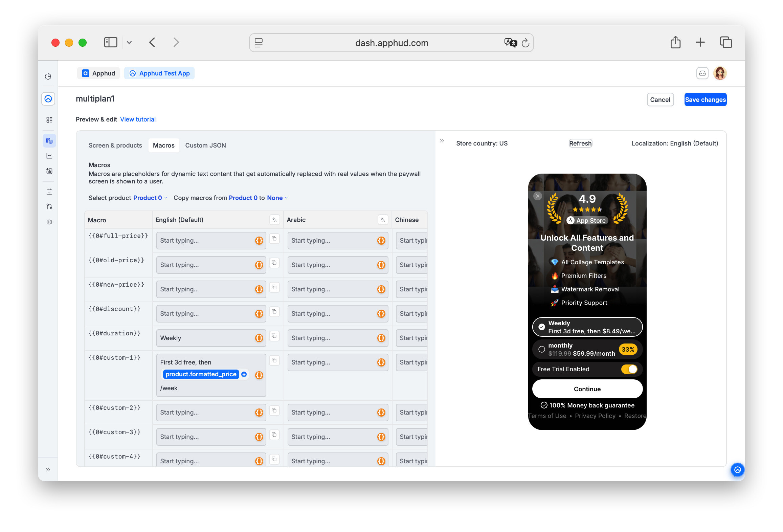Open the Select product Product 0 dropdown
The height and width of the screenshot is (532, 783).
point(150,198)
